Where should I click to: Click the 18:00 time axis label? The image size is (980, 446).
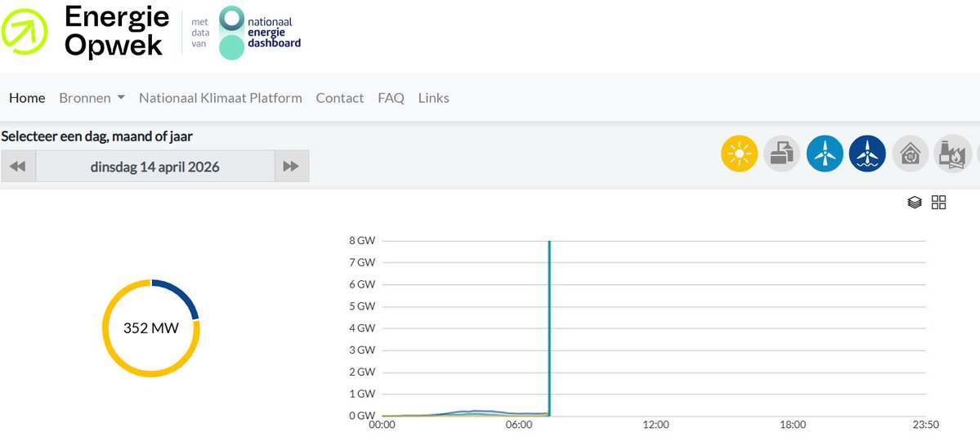[x=793, y=425]
